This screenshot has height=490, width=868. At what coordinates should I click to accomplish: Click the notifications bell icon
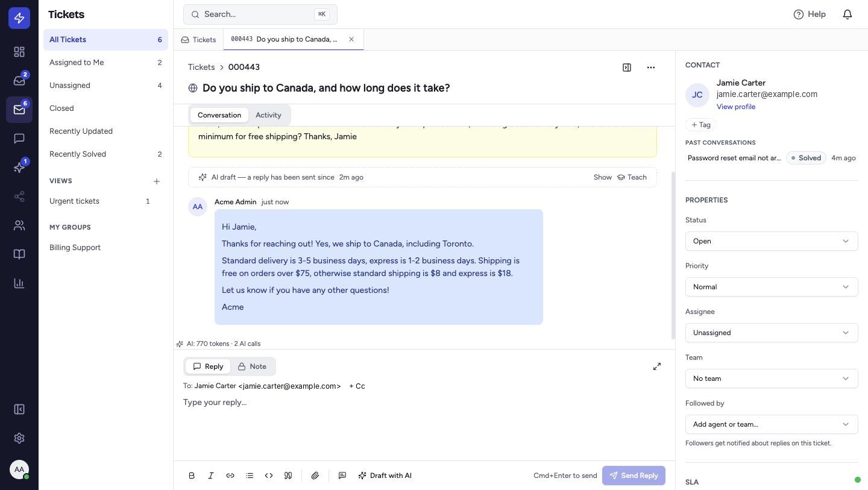848,14
